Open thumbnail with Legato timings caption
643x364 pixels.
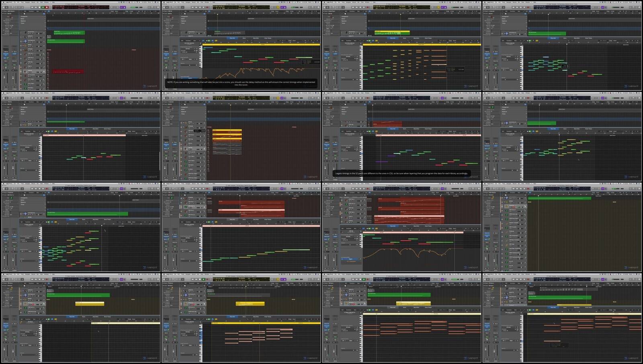tap(401, 136)
